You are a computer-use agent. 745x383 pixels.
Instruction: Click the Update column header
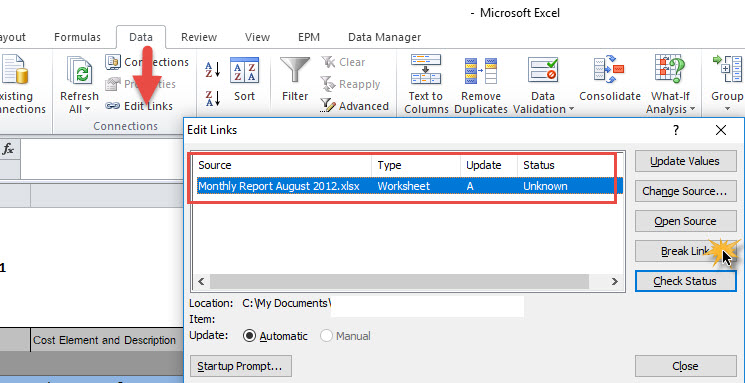(x=489, y=165)
